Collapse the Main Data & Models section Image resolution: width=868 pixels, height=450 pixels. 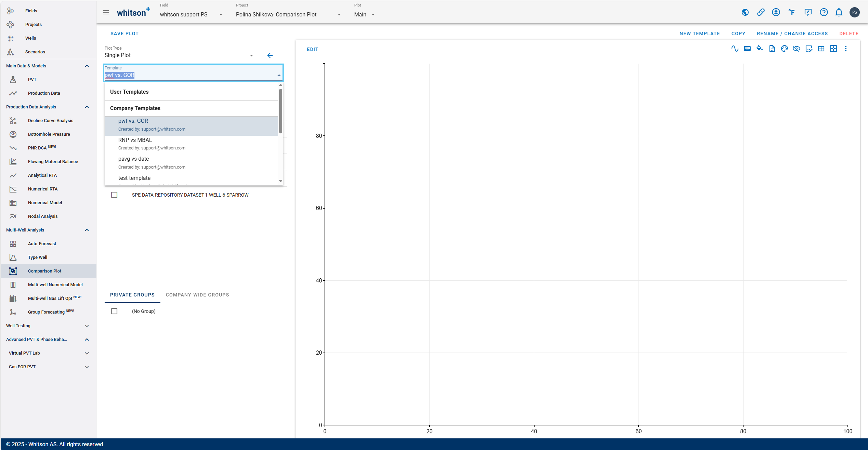point(87,66)
